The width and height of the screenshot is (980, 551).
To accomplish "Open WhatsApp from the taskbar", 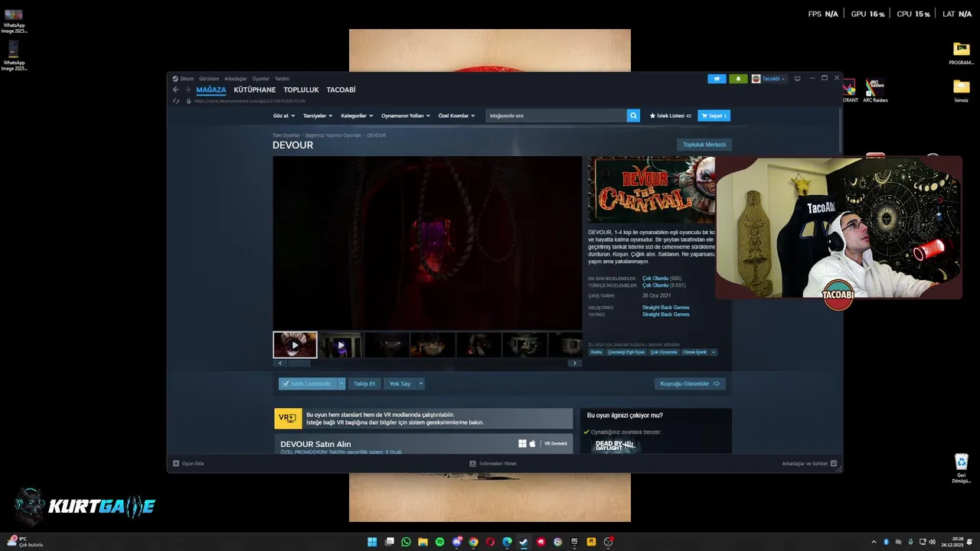I will tap(406, 542).
